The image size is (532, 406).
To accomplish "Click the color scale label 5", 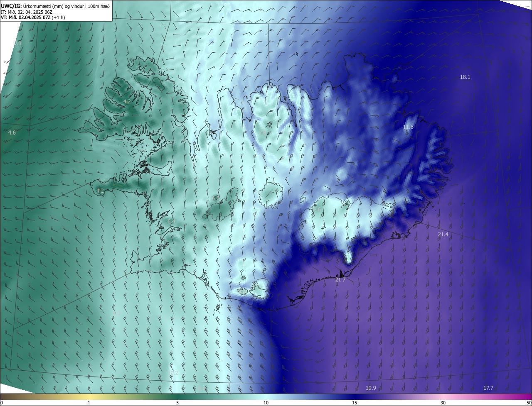I will pyautogui.click(x=177, y=403).
